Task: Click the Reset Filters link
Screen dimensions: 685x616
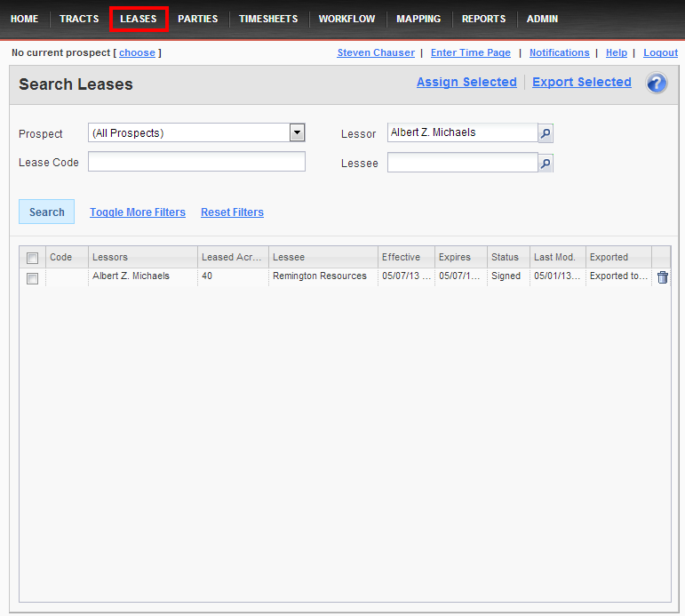Action: pyautogui.click(x=232, y=212)
